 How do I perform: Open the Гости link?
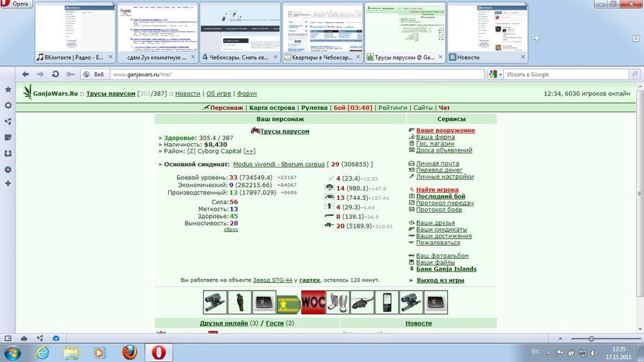pos(275,323)
